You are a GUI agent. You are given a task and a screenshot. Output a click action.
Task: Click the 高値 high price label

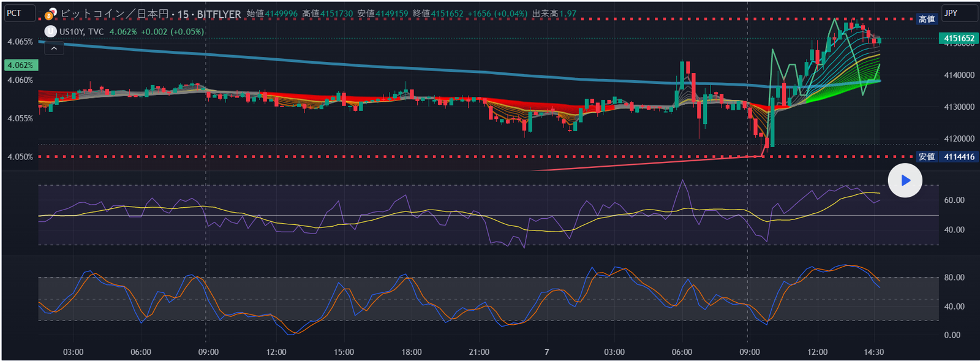coord(926,19)
